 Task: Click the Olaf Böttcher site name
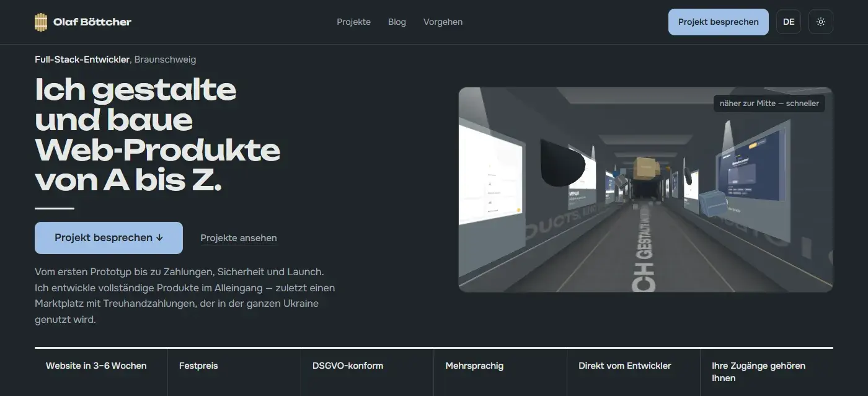pyautogui.click(x=92, y=22)
